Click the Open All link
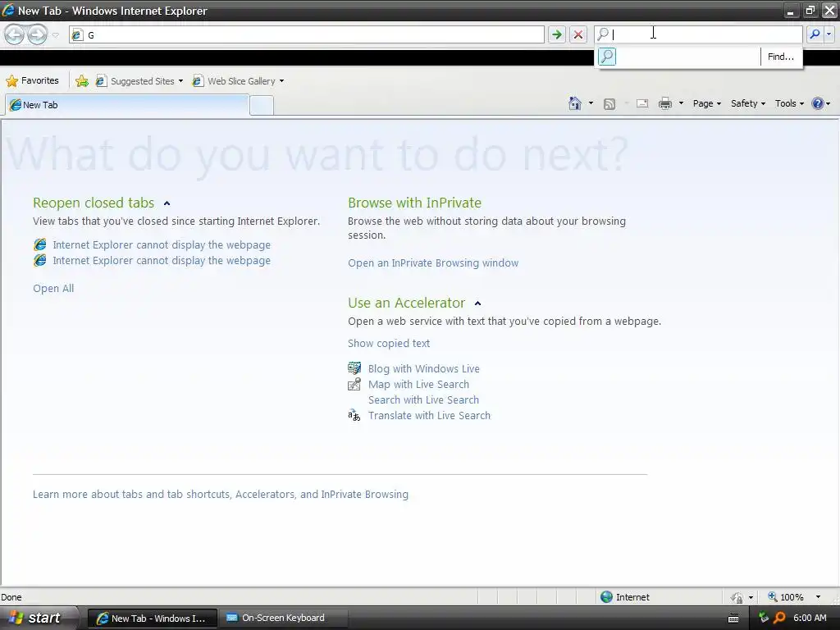 click(53, 288)
